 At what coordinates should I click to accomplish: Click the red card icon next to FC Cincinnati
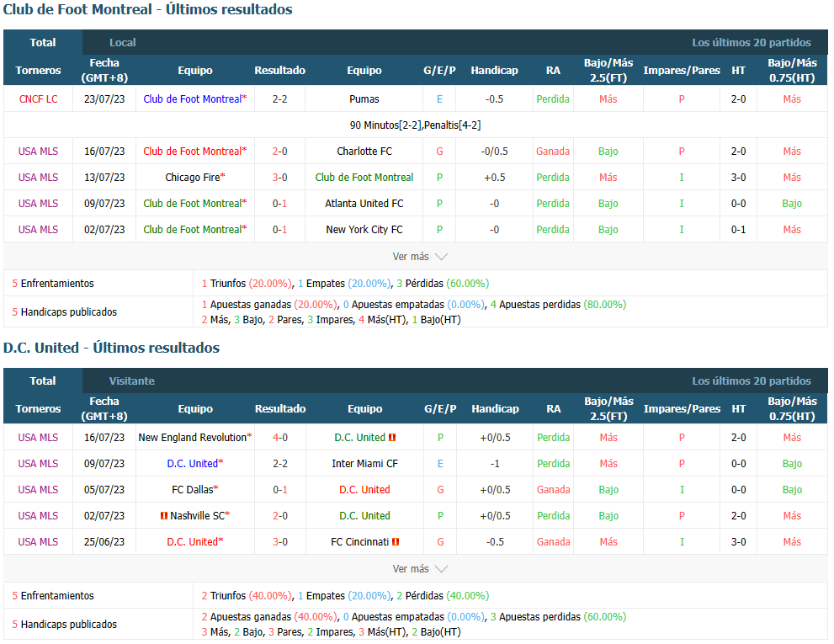pyautogui.click(x=396, y=542)
